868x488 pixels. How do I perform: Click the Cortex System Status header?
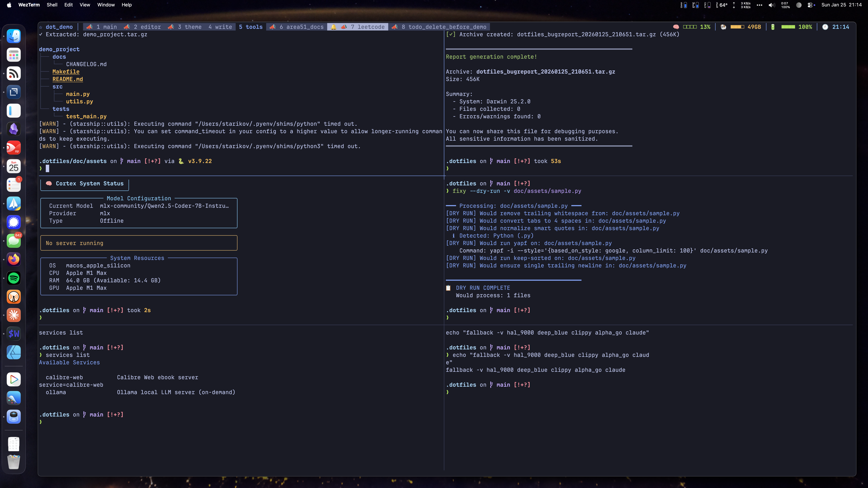pyautogui.click(x=85, y=184)
